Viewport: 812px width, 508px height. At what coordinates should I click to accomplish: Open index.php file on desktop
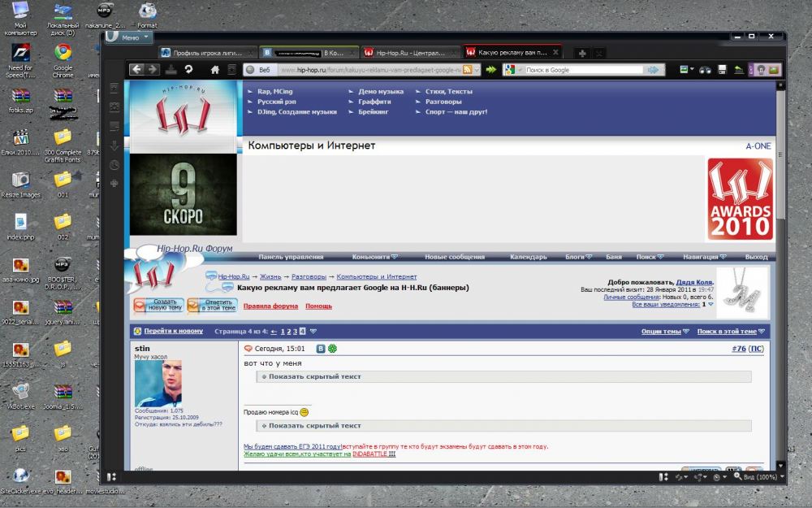coord(20,227)
